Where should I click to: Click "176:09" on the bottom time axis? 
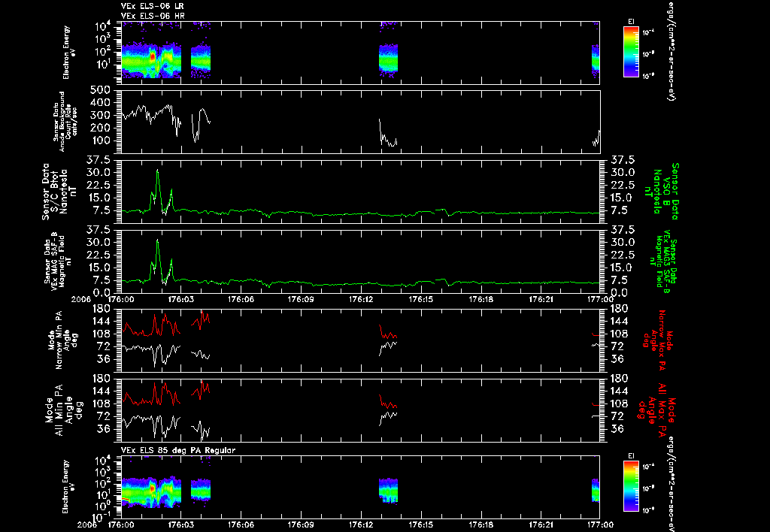pyautogui.click(x=301, y=524)
